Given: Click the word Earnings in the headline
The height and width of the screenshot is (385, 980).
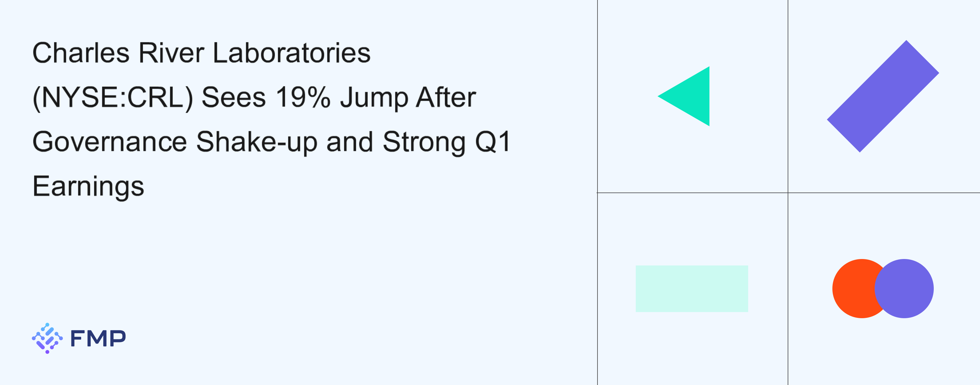Looking at the screenshot, I should click(88, 187).
